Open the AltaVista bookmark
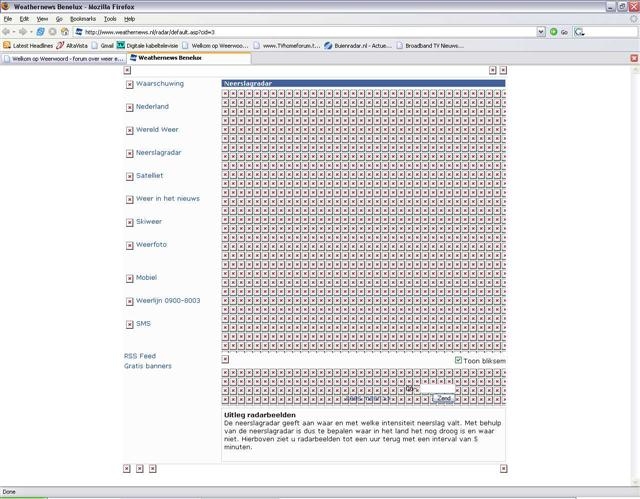640x499 pixels. pos(72,46)
